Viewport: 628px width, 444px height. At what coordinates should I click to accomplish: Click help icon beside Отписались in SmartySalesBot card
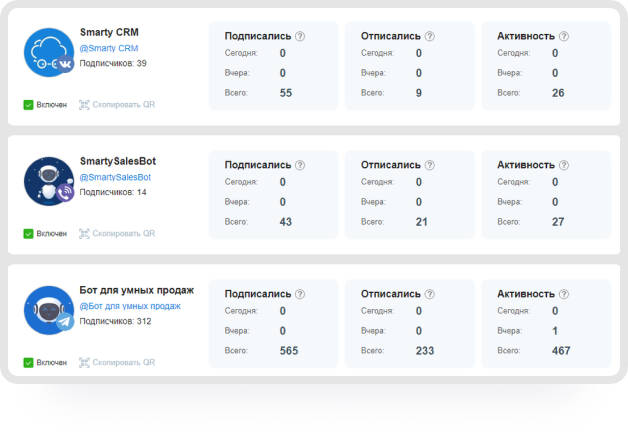click(x=430, y=165)
